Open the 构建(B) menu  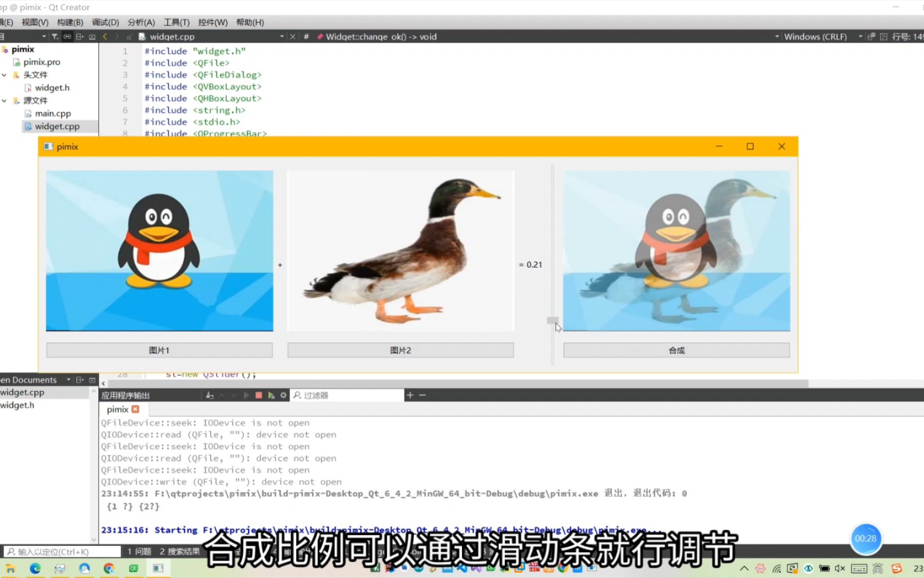(70, 22)
